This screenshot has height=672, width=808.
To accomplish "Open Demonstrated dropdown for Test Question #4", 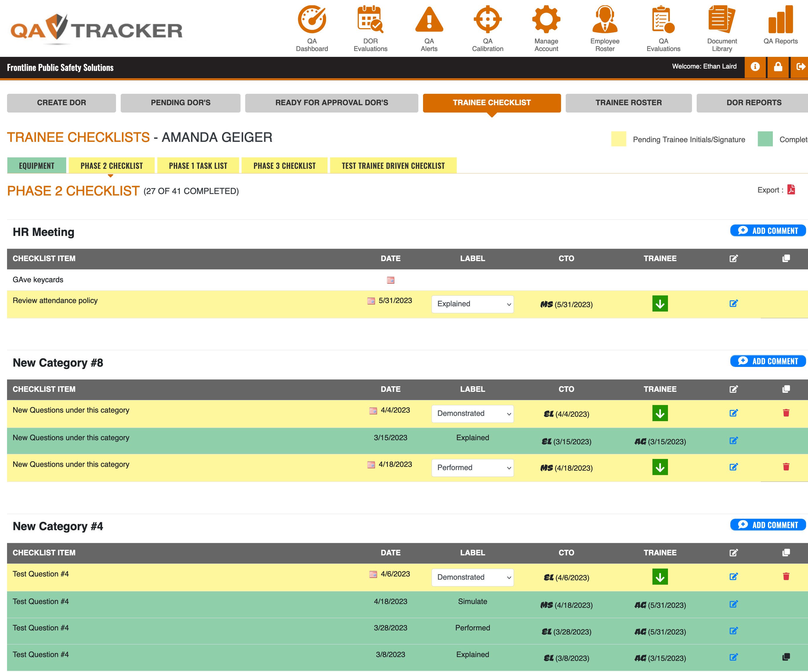I will [473, 577].
